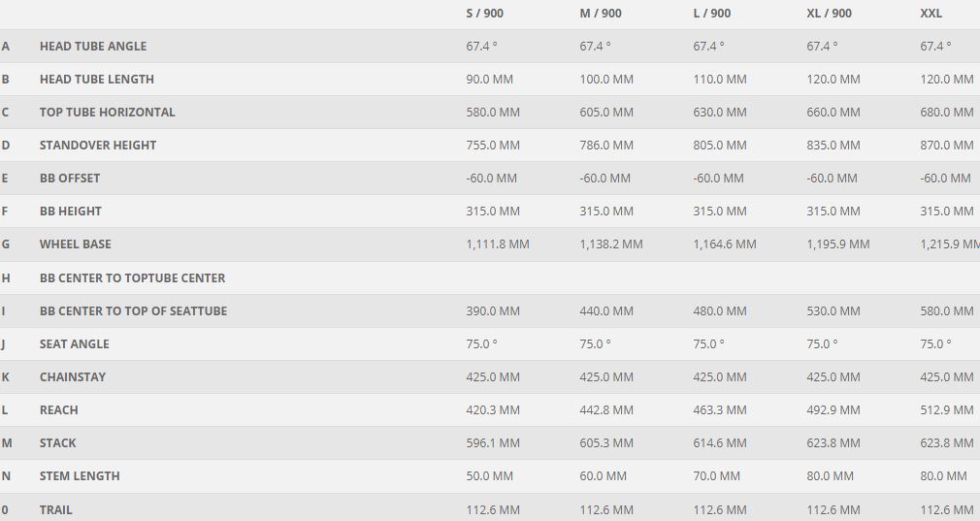Select the XXL size column header
Image resolution: width=980 pixels, height=521 pixels.
pyautogui.click(x=931, y=14)
